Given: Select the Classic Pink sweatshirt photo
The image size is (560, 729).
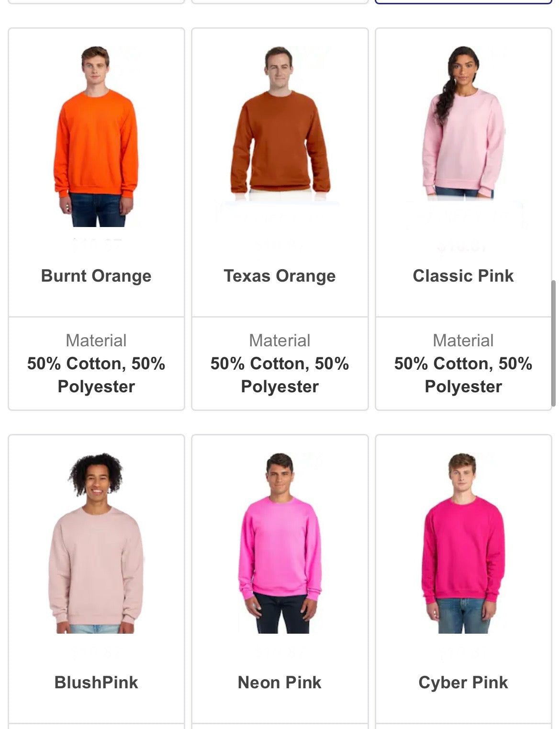Looking at the screenshot, I should click(x=463, y=122).
